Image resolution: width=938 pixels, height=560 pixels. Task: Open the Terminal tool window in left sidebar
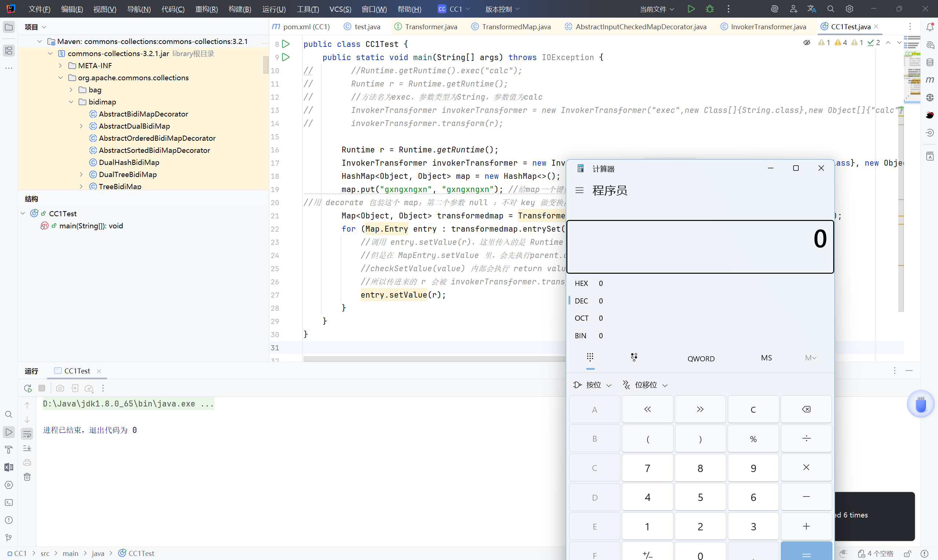pos(9,502)
